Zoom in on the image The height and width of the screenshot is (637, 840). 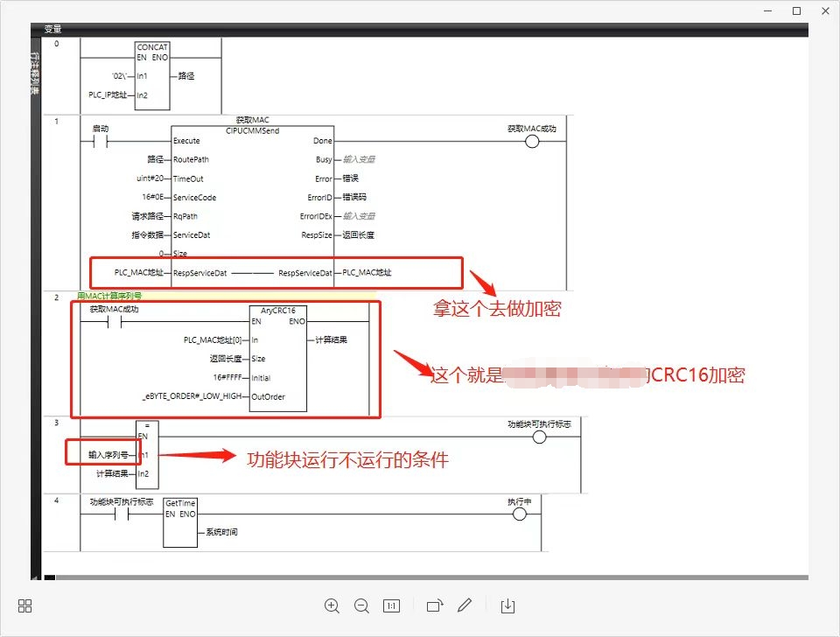[x=332, y=605]
